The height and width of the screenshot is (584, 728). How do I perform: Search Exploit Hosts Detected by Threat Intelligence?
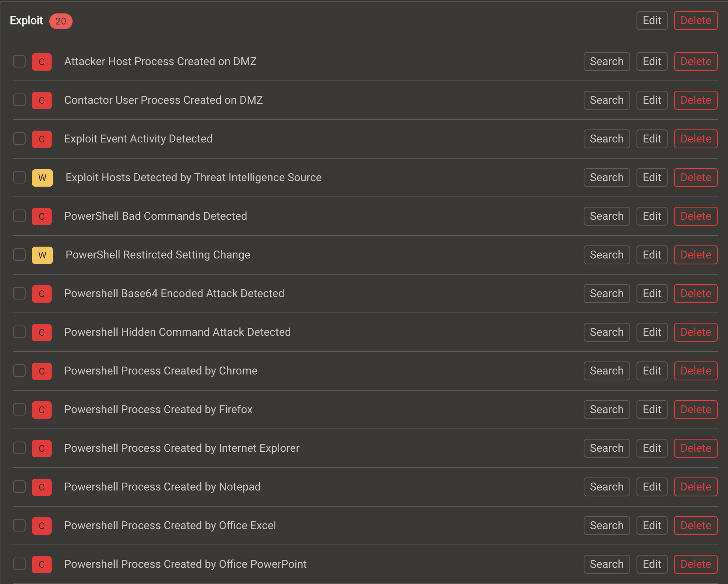pos(607,178)
